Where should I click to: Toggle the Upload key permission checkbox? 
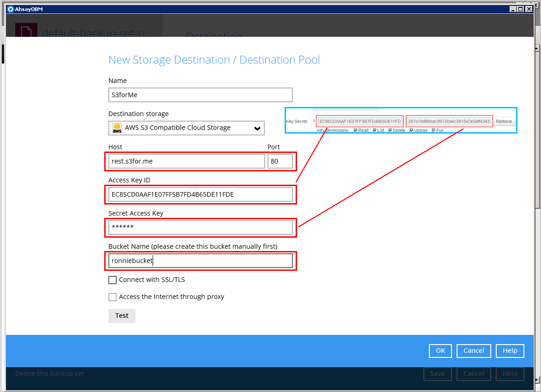click(411, 130)
